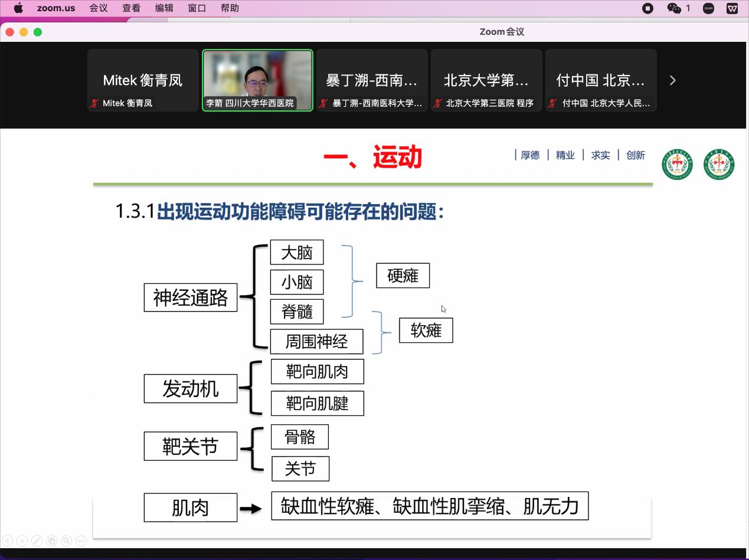Open the slideshow more options icon
Screen dimensions: 749x560
click(x=81, y=541)
